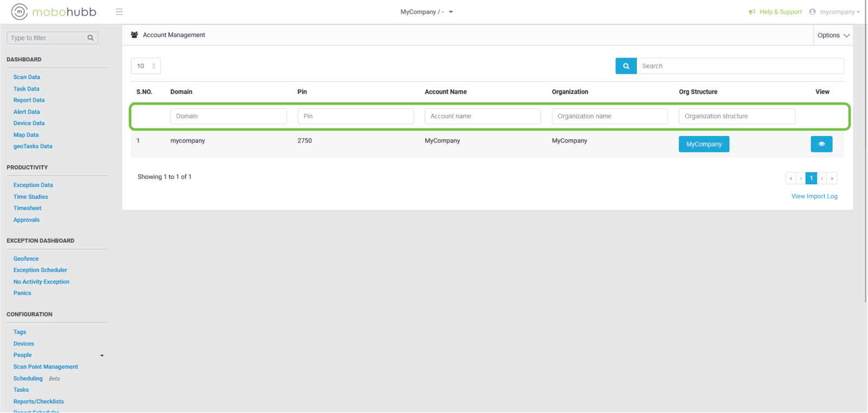
Task: Open the mycompany user menu
Action: point(835,12)
